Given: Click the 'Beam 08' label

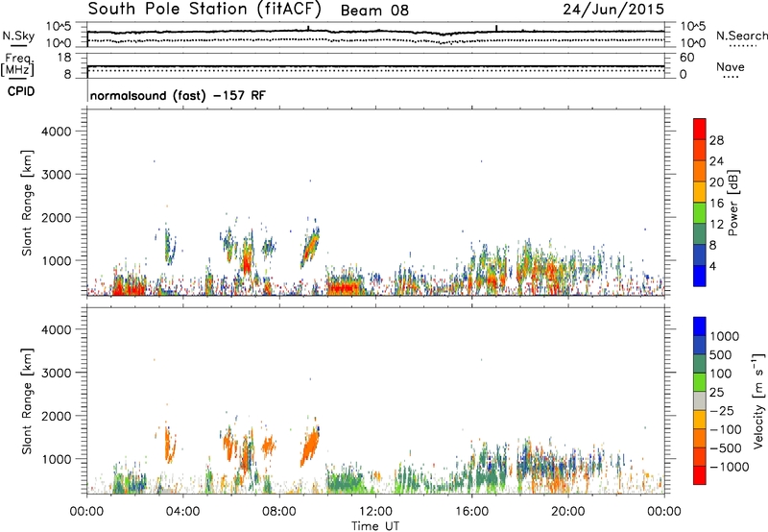Looking at the screenshot, I should coord(374,10).
